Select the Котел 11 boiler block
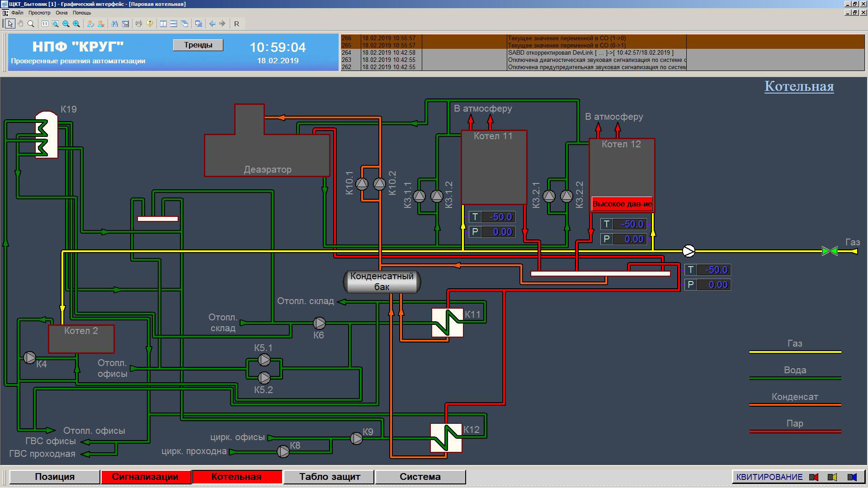The width and height of the screenshot is (868, 488). [x=494, y=167]
